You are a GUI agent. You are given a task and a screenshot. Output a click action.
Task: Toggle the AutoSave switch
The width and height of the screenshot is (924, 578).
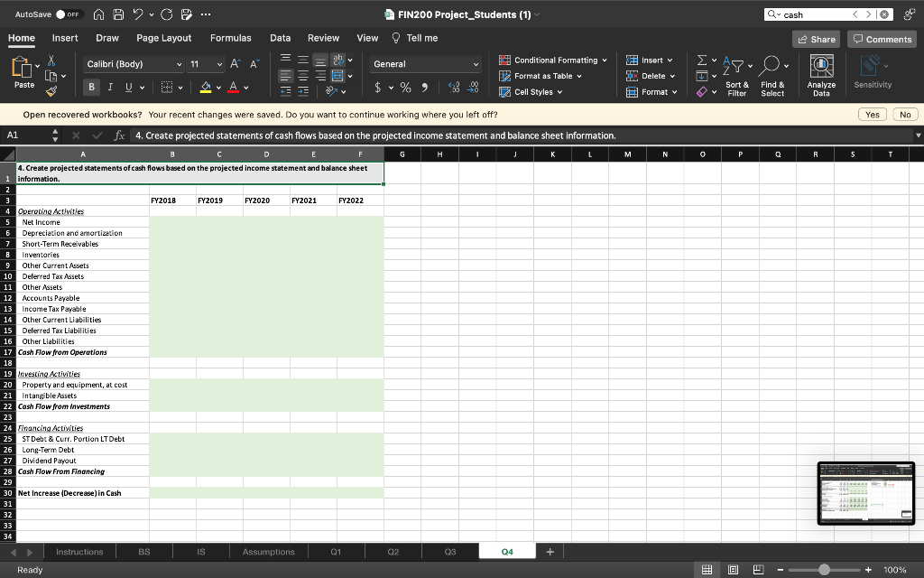66,14
